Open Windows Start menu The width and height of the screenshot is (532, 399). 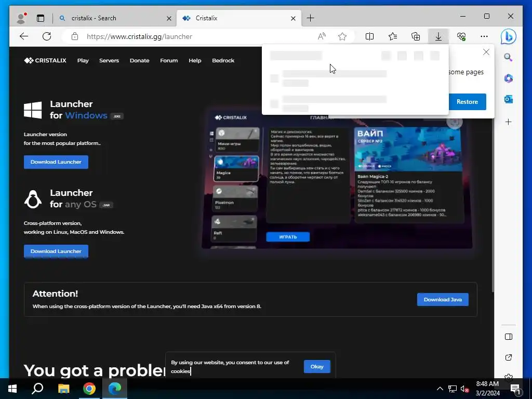pos(12,389)
